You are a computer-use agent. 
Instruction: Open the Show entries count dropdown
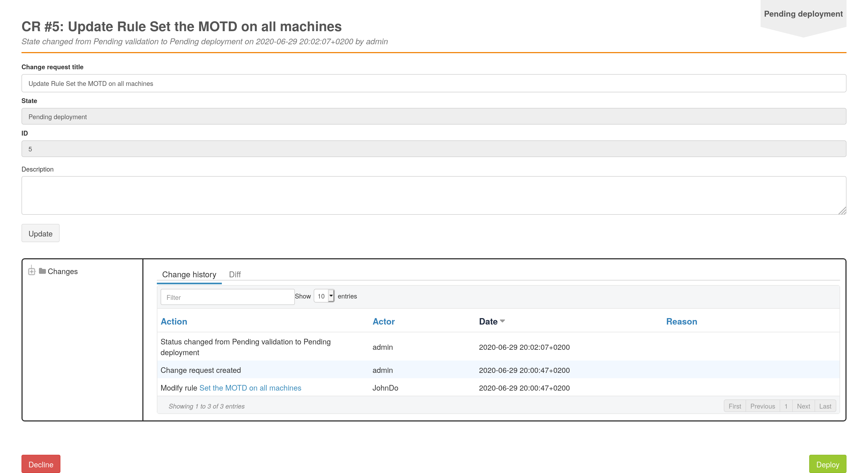point(324,296)
